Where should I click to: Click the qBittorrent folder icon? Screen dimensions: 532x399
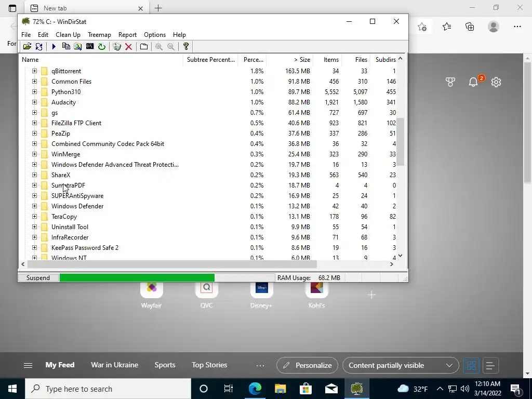pos(45,71)
